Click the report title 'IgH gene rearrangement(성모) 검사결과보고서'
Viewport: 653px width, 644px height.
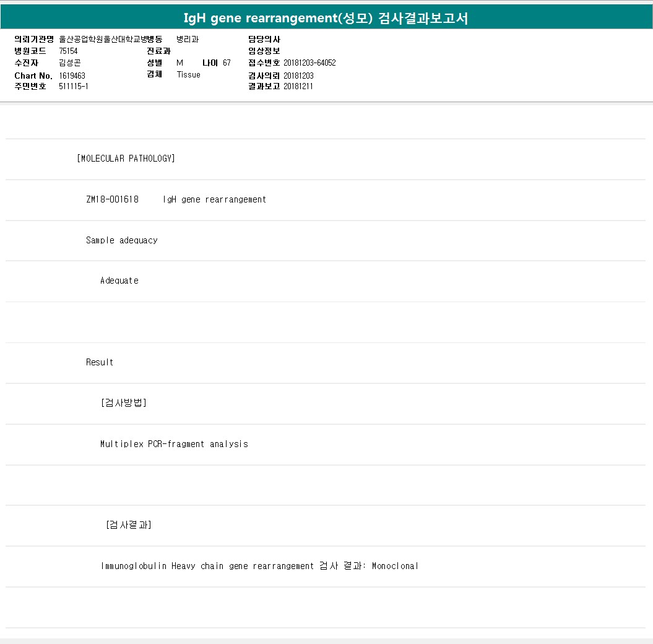pos(326,18)
